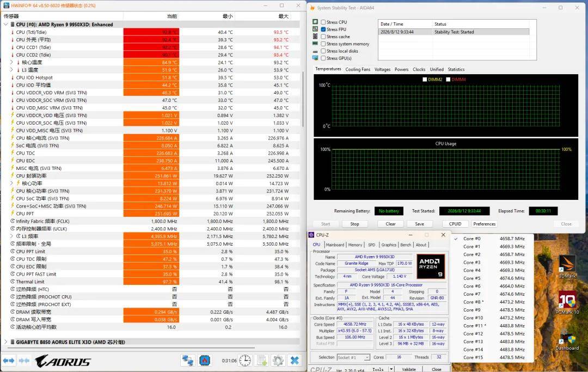The width and height of the screenshot is (588, 372).
Task: Open AIDA64 Preferences
Action: pos(485,224)
